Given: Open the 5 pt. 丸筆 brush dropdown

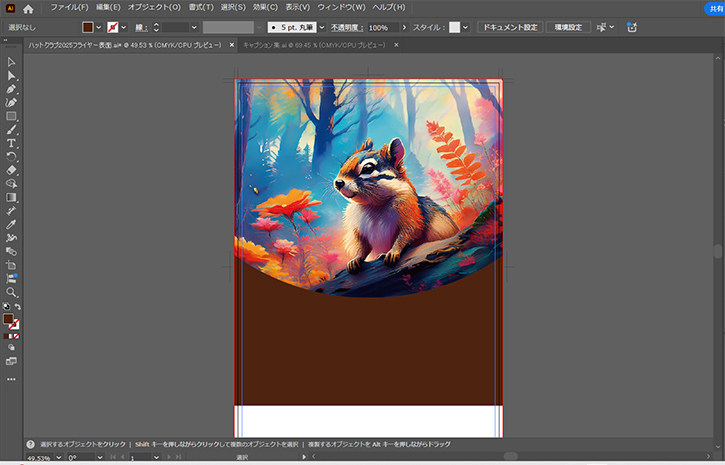Looking at the screenshot, I should tap(323, 27).
